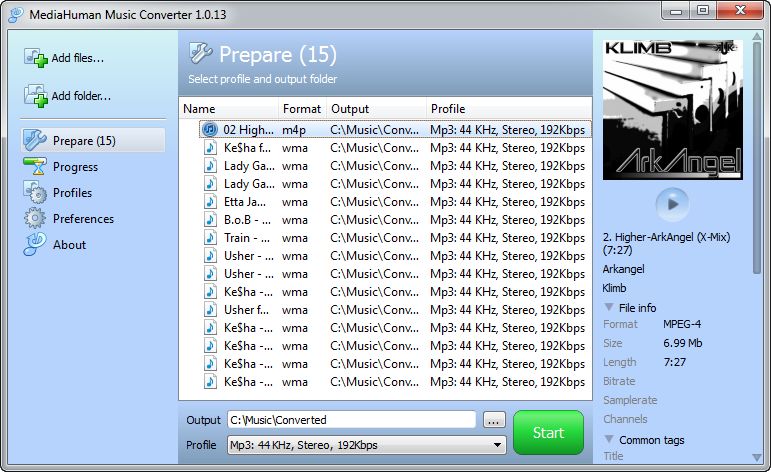
Task: Close the Music Converter window
Action: 741,11
